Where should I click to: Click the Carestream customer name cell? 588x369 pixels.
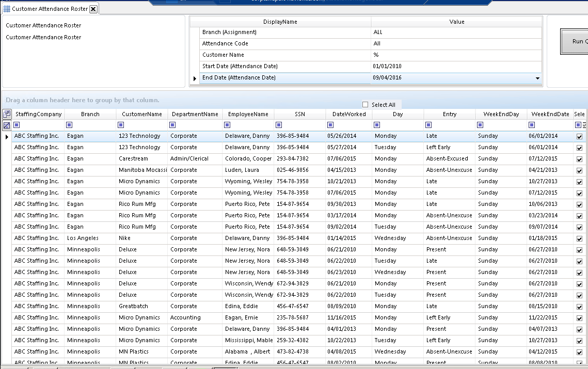coord(141,158)
